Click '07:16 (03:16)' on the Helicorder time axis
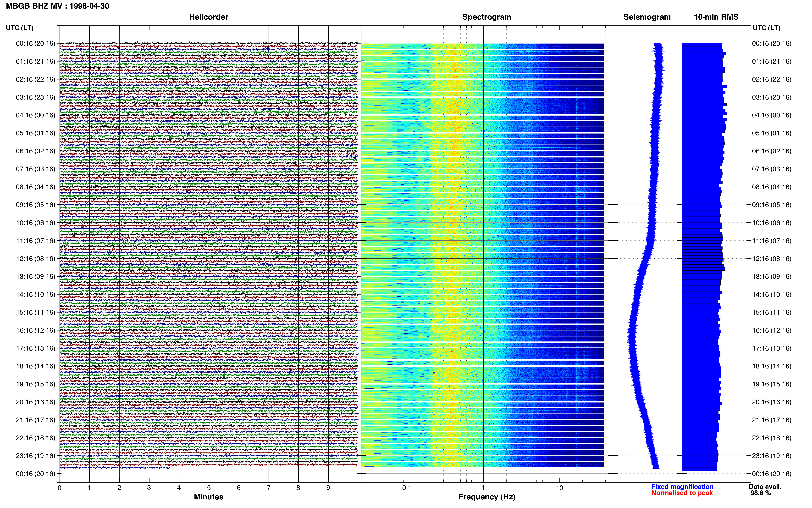 [36, 169]
